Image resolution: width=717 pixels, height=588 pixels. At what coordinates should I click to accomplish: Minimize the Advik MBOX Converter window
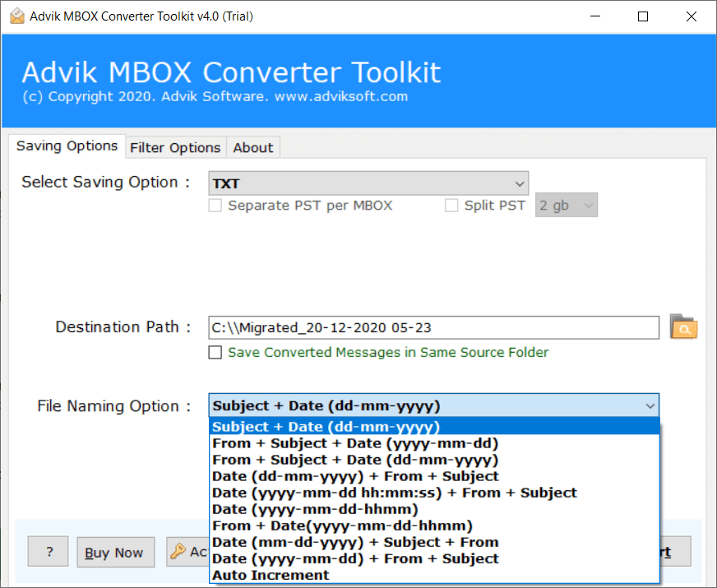595,16
